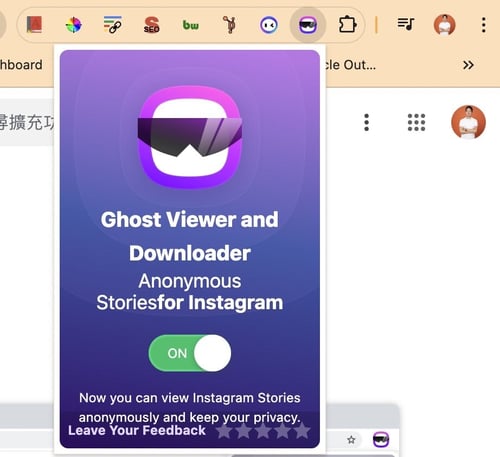Open the link-list extension icon
This screenshot has height=457, width=500.
pyautogui.click(x=113, y=25)
